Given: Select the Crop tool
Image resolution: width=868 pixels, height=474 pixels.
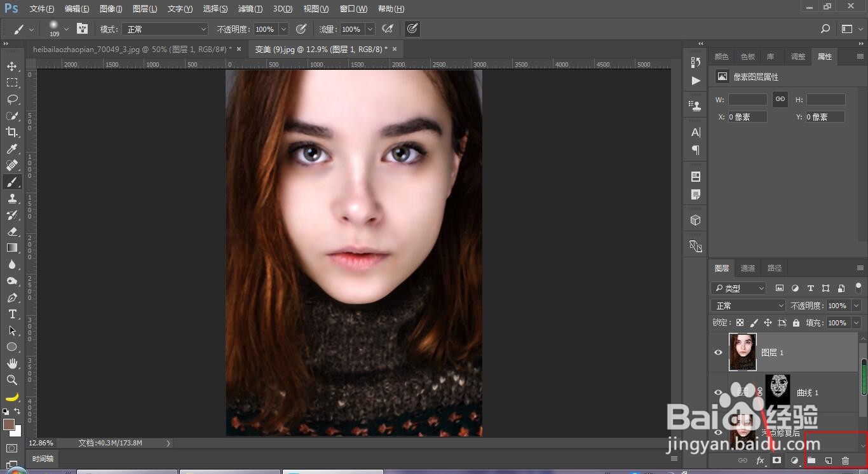Looking at the screenshot, I should 12,132.
